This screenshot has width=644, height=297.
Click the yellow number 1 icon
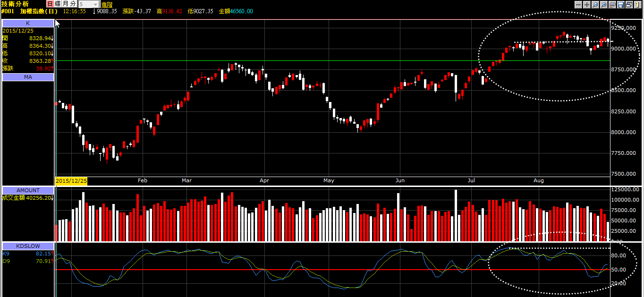[638, 4]
